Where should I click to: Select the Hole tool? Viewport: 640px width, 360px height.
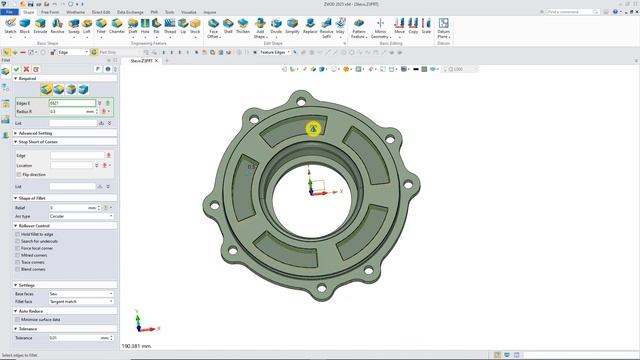[x=145, y=26]
